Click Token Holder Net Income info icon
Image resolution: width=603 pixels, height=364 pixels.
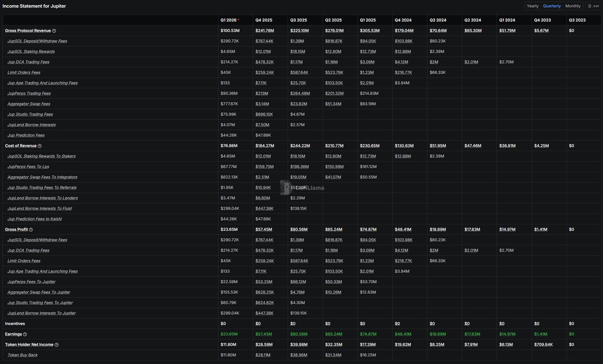[x=56, y=345]
